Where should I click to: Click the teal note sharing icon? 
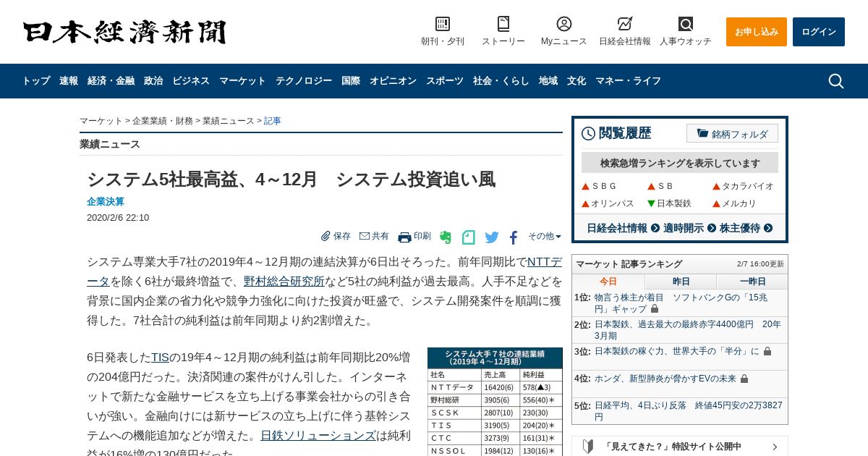469,237
